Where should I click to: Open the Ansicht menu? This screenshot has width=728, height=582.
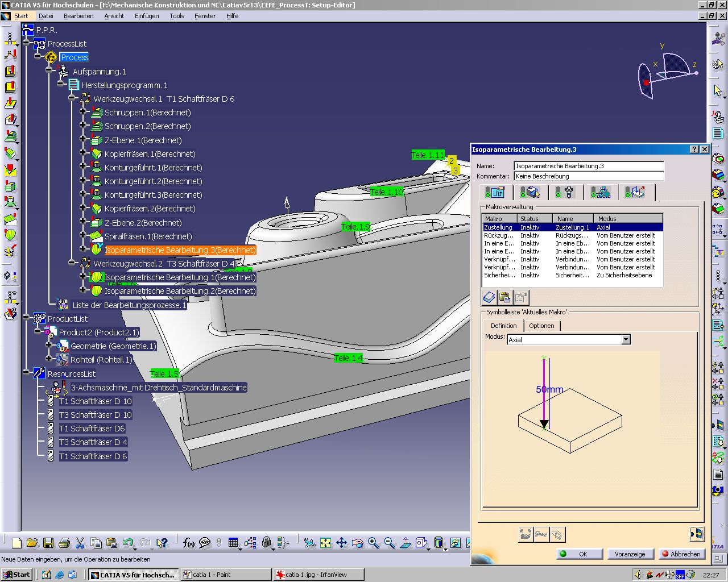pyautogui.click(x=114, y=16)
